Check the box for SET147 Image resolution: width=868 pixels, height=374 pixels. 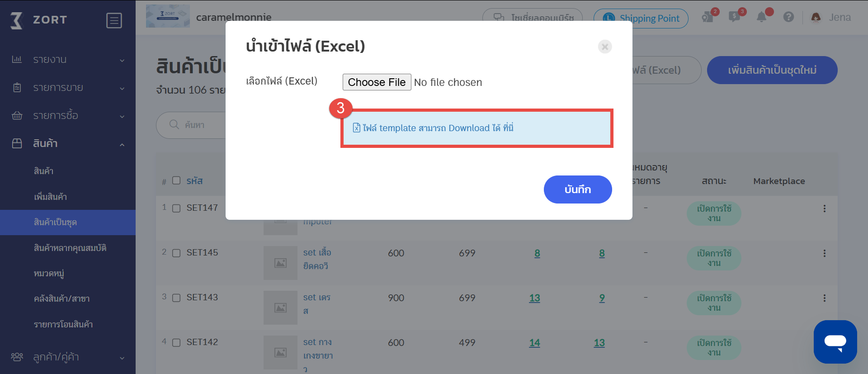[x=176, y=208]
